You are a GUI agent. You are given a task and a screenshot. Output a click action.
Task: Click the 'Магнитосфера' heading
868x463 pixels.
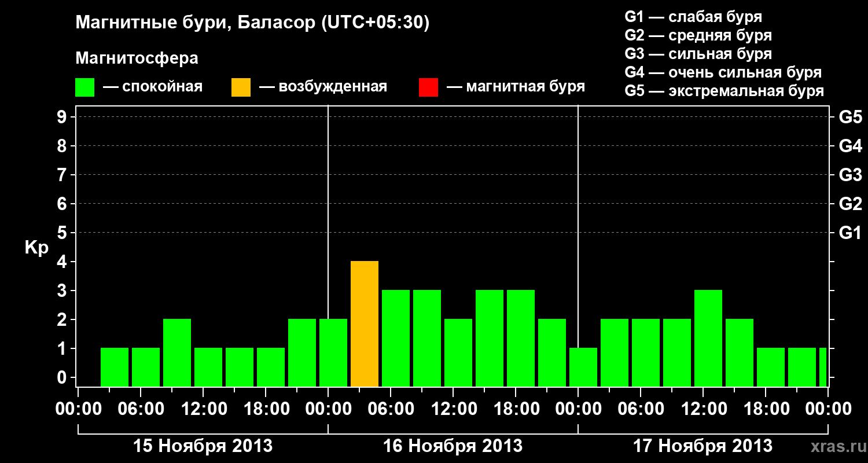[x=137, y=58]
